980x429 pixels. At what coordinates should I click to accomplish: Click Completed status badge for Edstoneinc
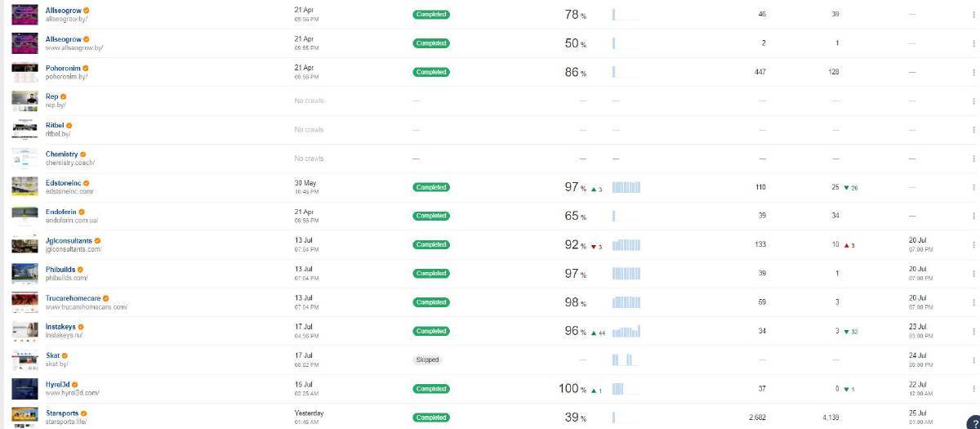click(430, 187)
